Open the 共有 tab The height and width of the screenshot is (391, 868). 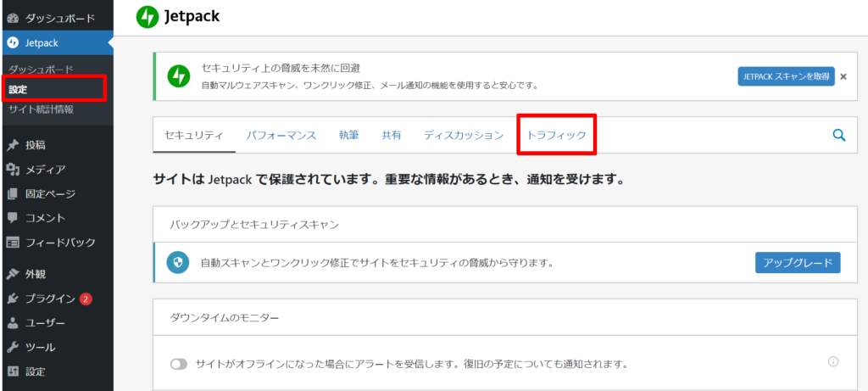coord(392,135)
